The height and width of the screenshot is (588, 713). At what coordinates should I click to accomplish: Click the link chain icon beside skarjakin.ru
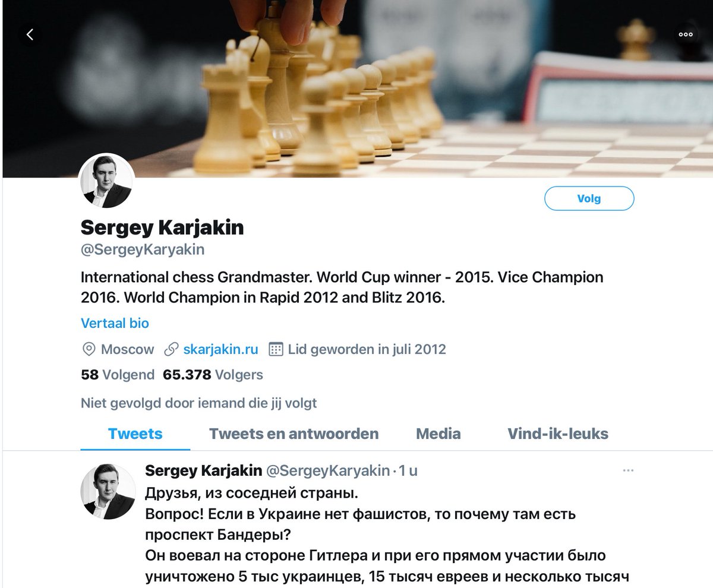(x=172, y=349)
